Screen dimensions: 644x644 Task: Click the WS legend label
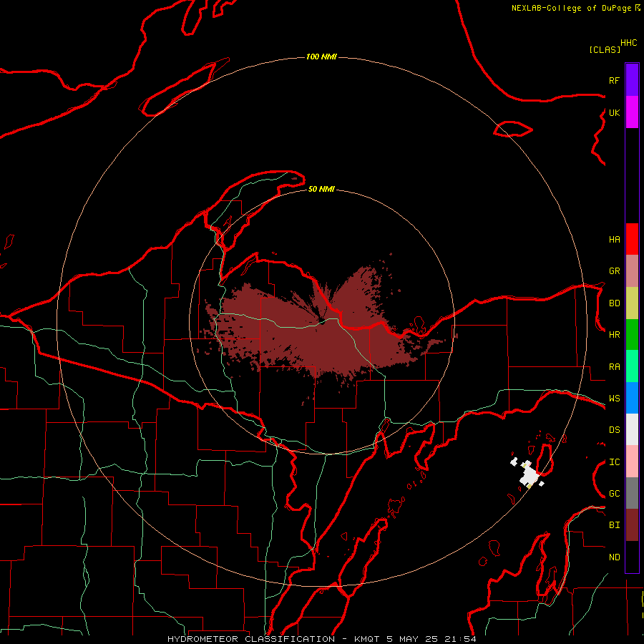point(614,399)
